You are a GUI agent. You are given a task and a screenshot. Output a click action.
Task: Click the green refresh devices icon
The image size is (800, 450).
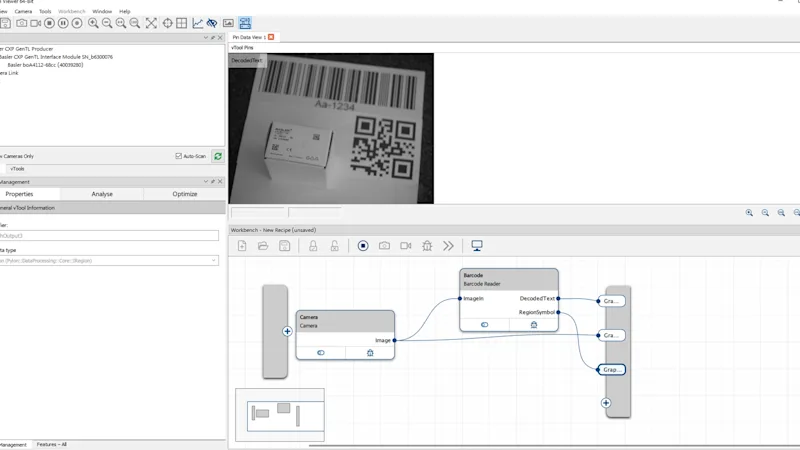click(218, 156)
